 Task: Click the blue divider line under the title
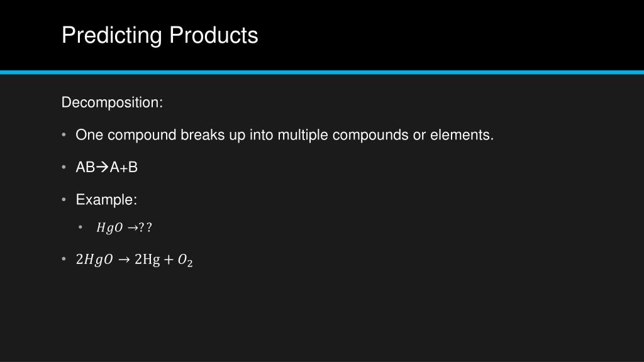pyautogui.click(x=322, y=72)
